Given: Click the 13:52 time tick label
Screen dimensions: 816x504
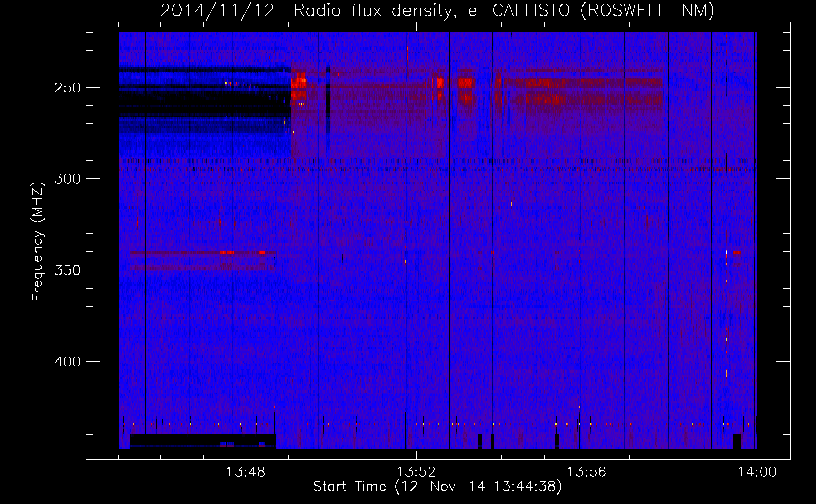Looking at the screenshot, I should [416, 472].
